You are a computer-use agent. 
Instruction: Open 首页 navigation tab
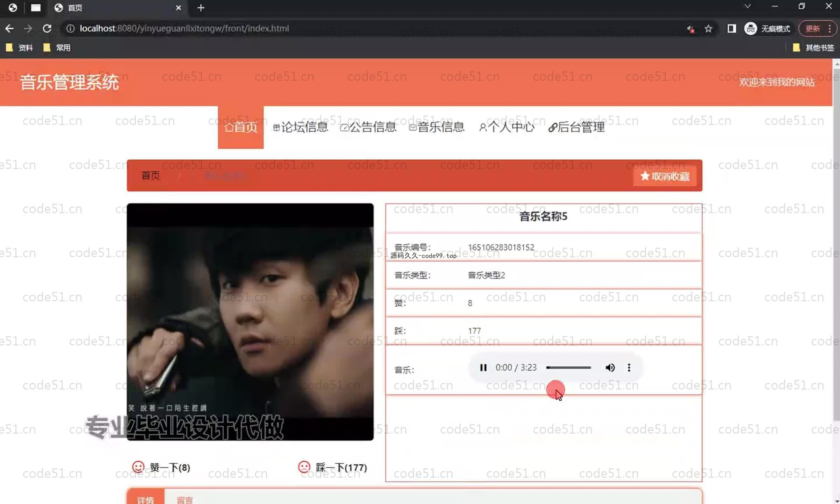241,127
